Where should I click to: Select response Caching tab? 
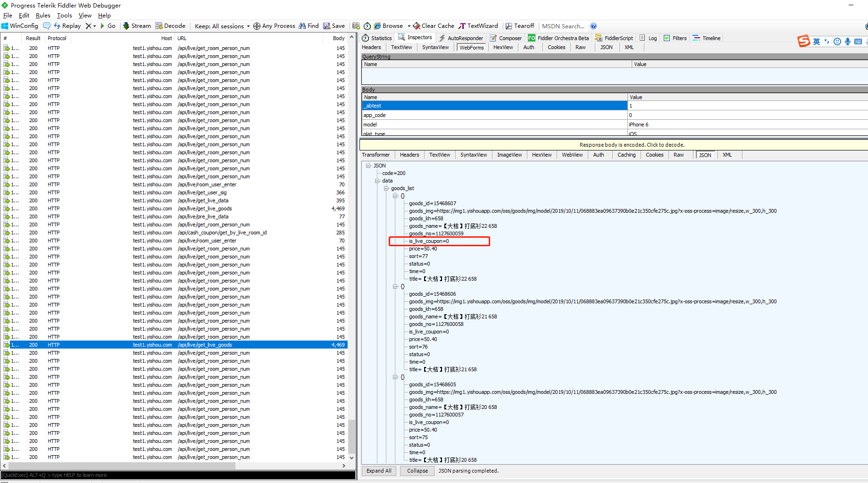(626, 155)
